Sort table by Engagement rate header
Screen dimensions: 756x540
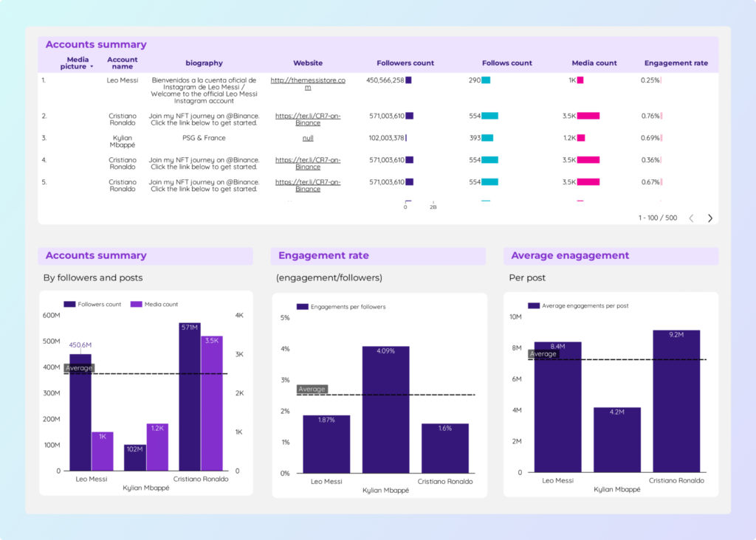(676, 63)
